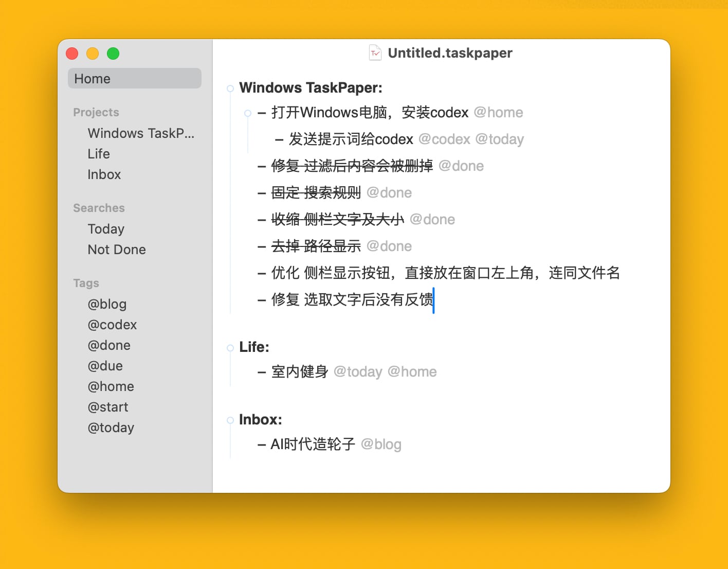Open the Life project in sidebar

coord(99,154)
